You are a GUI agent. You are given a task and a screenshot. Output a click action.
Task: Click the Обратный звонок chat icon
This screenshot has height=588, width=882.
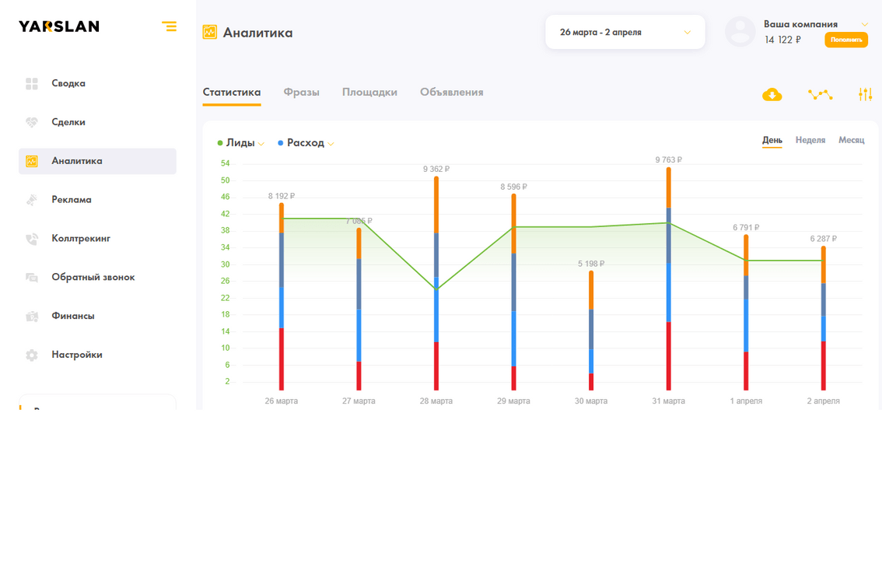point(32,278)
